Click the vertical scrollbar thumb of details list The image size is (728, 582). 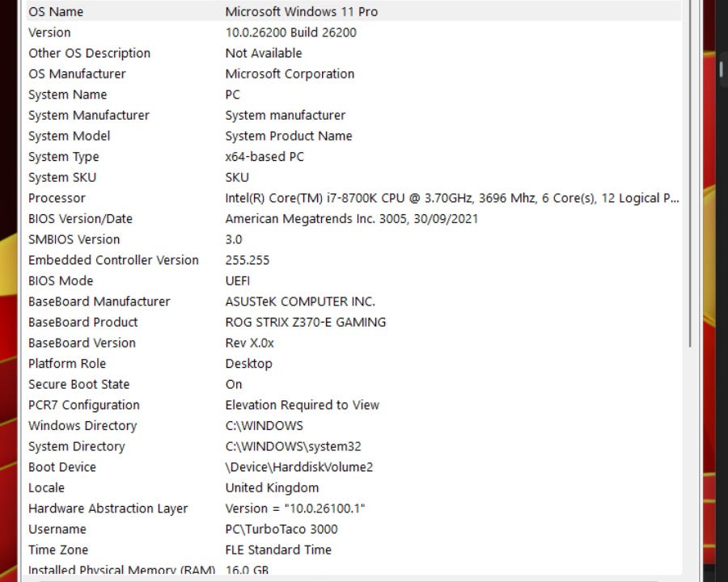pos(691,173)
